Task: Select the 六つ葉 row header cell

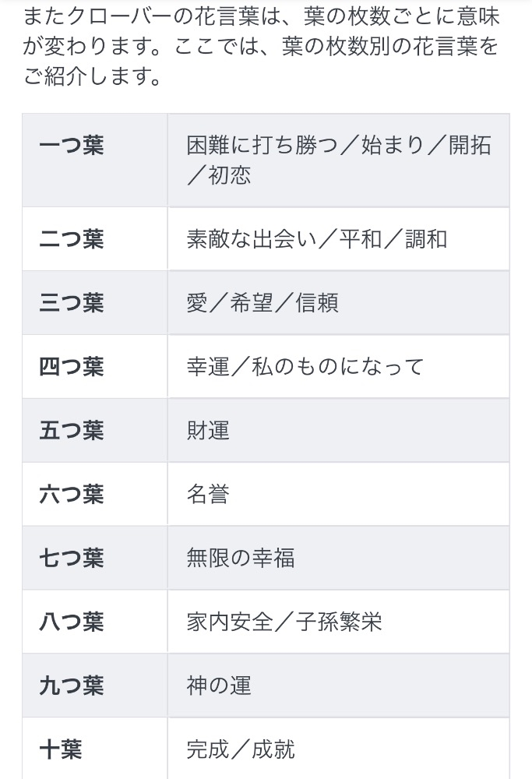Action: [94, 494]
